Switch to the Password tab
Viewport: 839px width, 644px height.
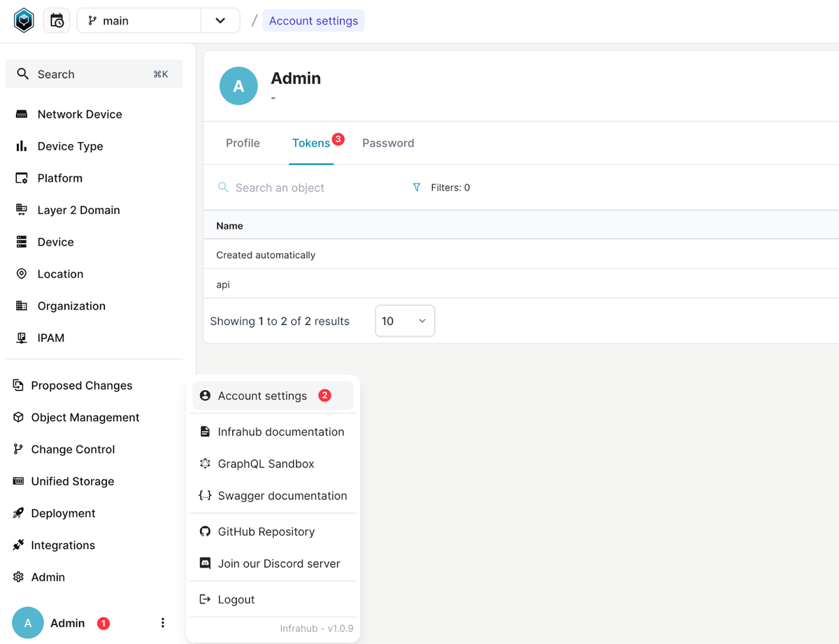pos(388,143)
